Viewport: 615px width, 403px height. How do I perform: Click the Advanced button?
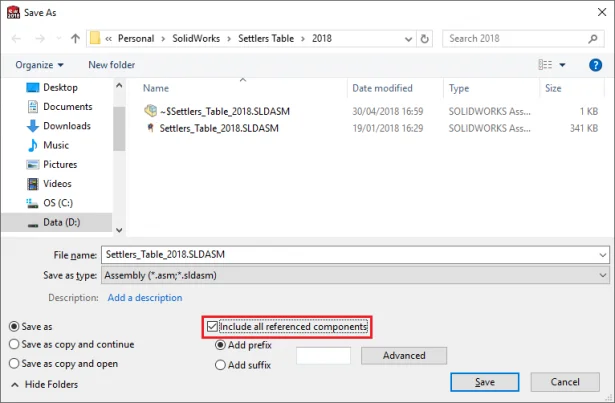[404, 355]
